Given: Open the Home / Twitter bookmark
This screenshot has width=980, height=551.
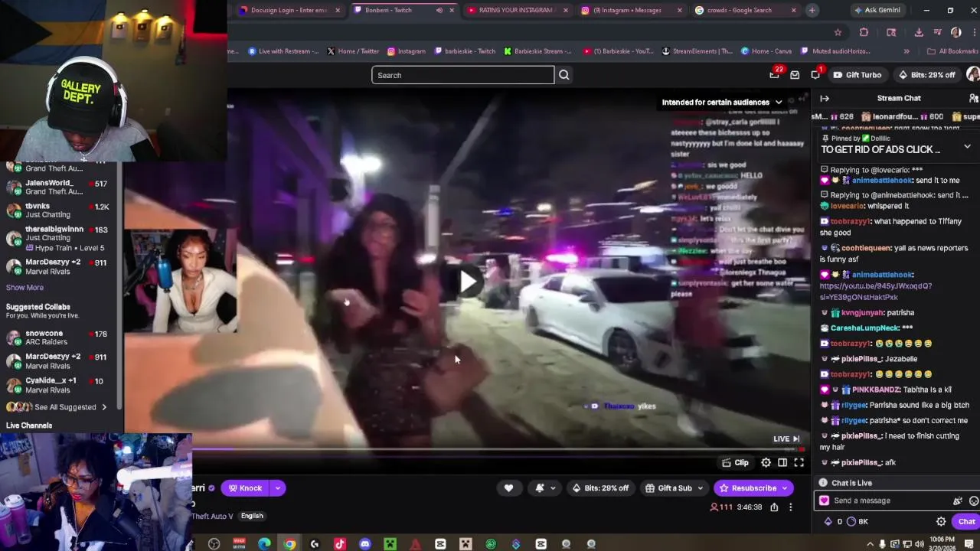Looking at the screenshot, I should tap(352, 51).
